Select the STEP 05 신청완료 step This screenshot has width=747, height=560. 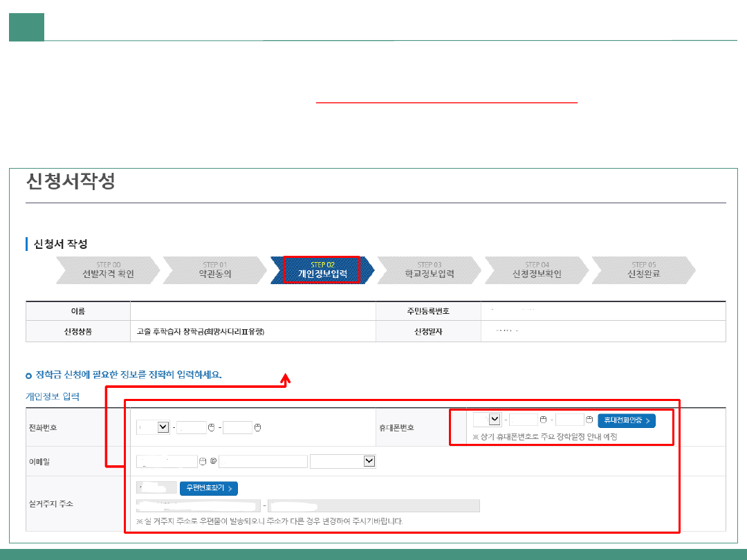(x=643, y=270)
